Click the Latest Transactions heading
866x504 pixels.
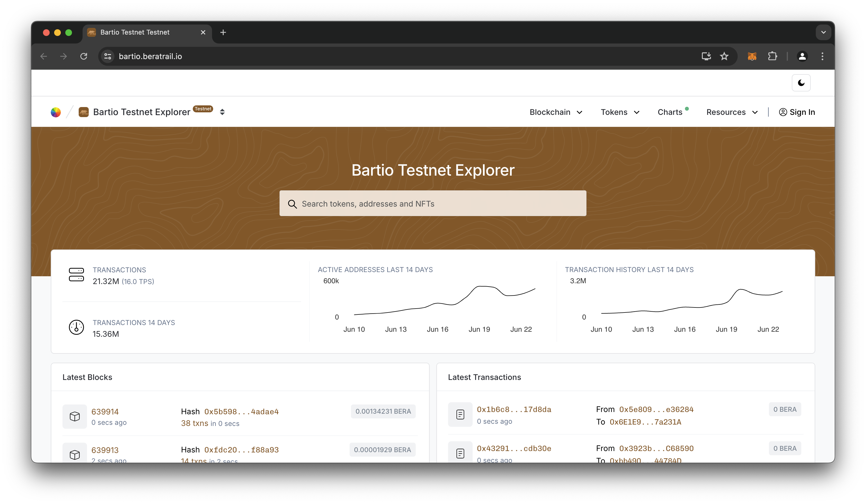tap(484, 377)
